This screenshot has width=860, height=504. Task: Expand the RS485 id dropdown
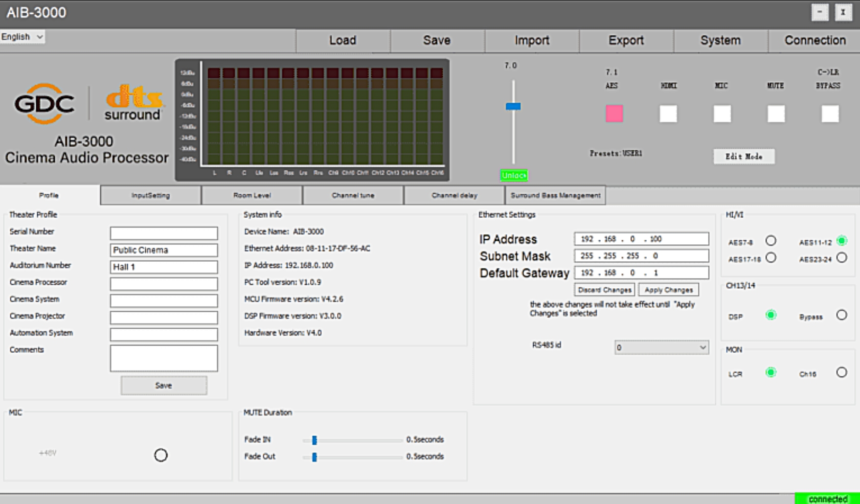tap(661, 348)
